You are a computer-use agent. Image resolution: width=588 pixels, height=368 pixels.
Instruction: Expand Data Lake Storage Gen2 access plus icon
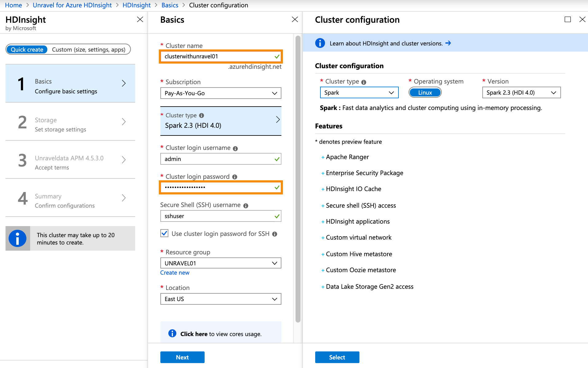click(x=323, y=287)
